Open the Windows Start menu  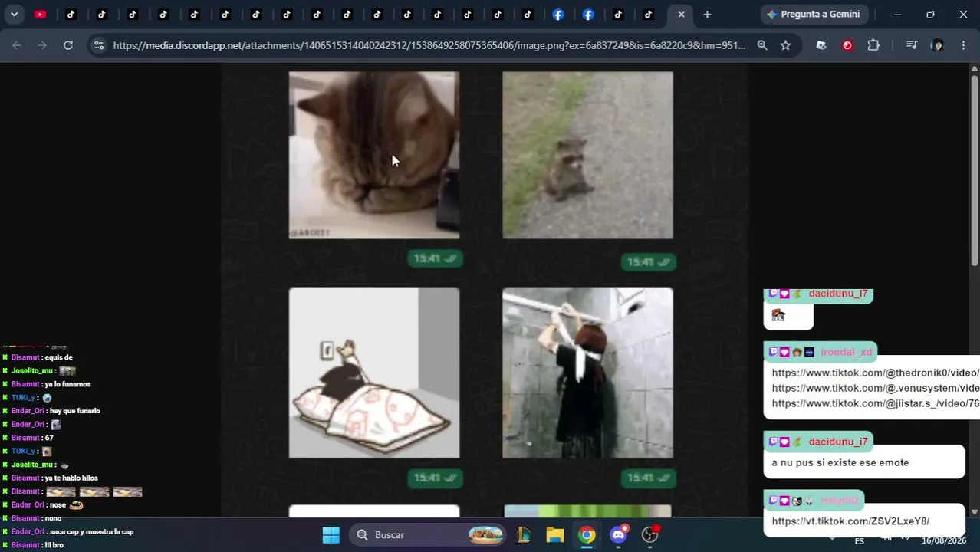coord(331,534)
